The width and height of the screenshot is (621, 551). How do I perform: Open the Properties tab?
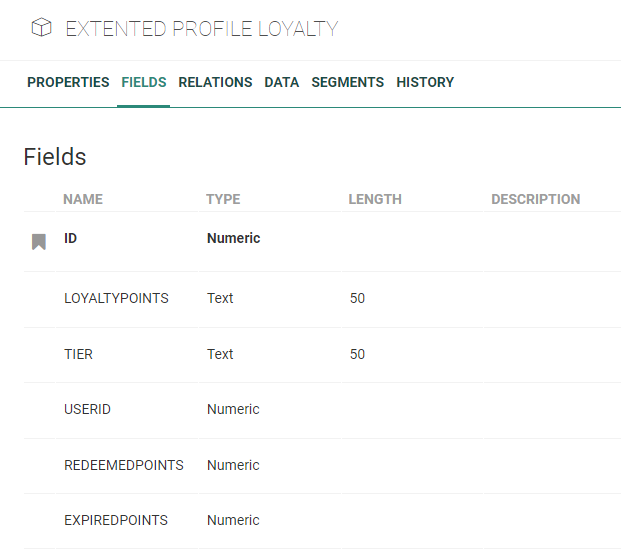point(68,82)
